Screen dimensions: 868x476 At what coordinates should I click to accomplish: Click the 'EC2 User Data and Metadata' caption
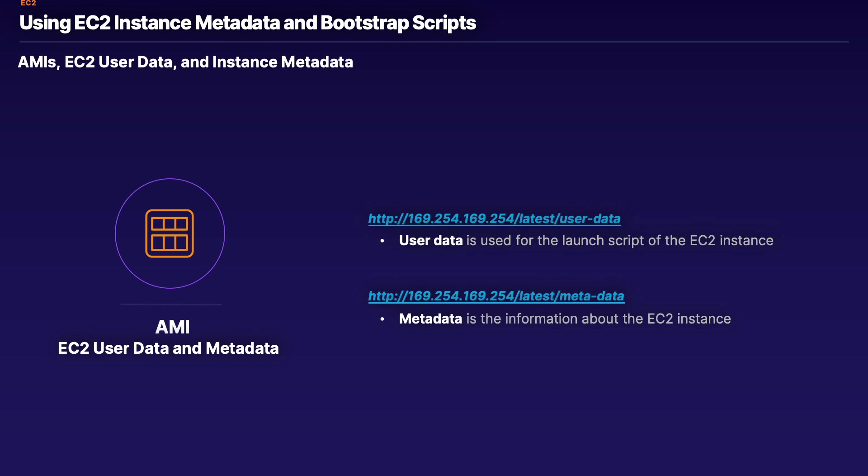[168, 348]
